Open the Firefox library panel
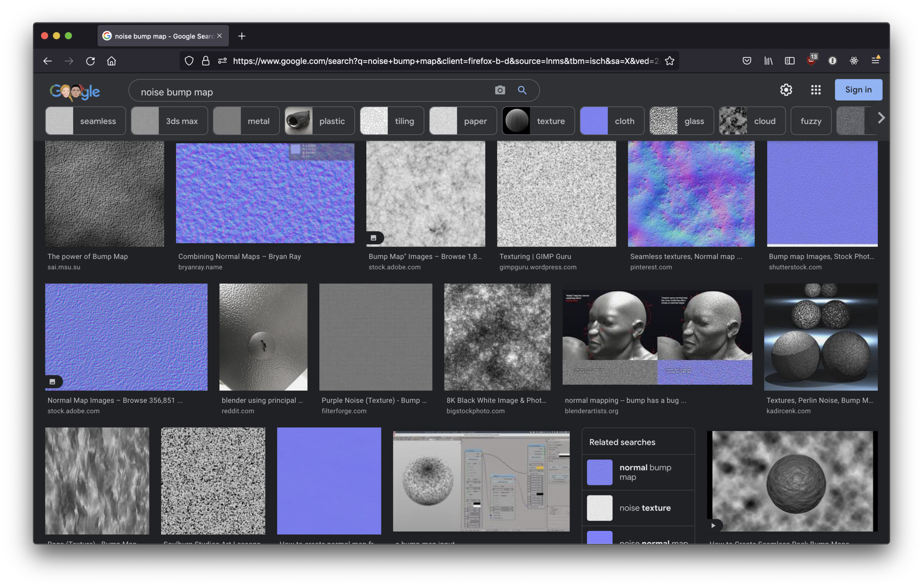This screenshot has width=923, height=588. point(768,61)
